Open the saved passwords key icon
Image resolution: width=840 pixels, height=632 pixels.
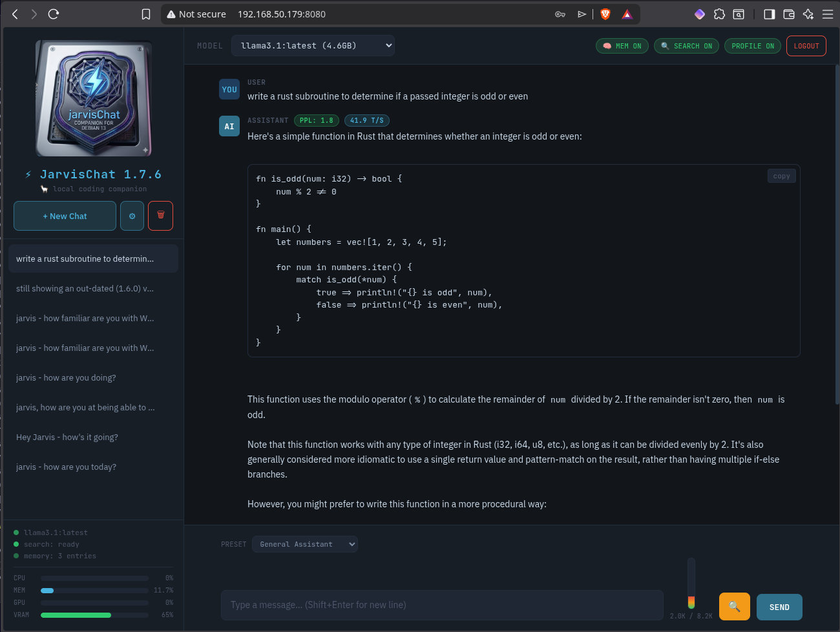(x=560, y=14)
